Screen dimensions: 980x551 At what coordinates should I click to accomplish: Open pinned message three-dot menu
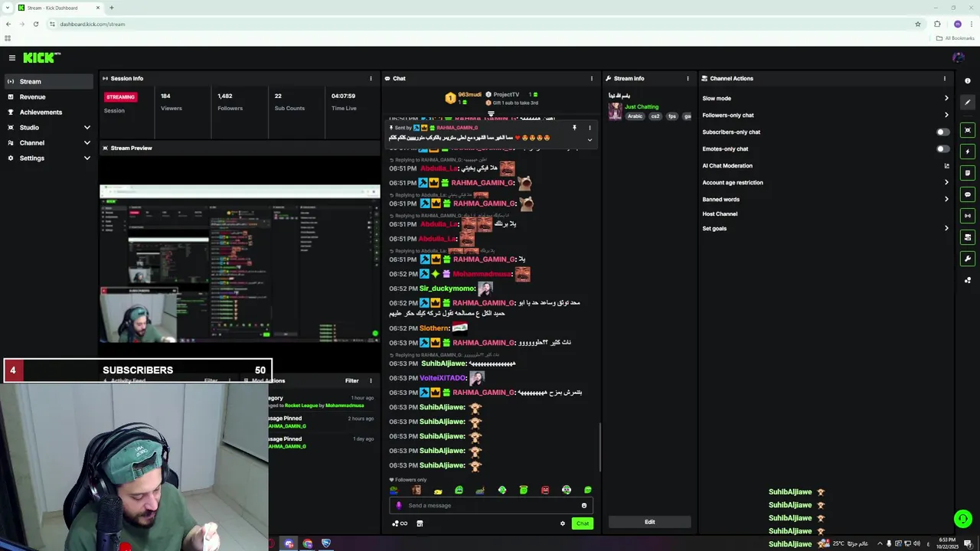[x=590, y=128]
